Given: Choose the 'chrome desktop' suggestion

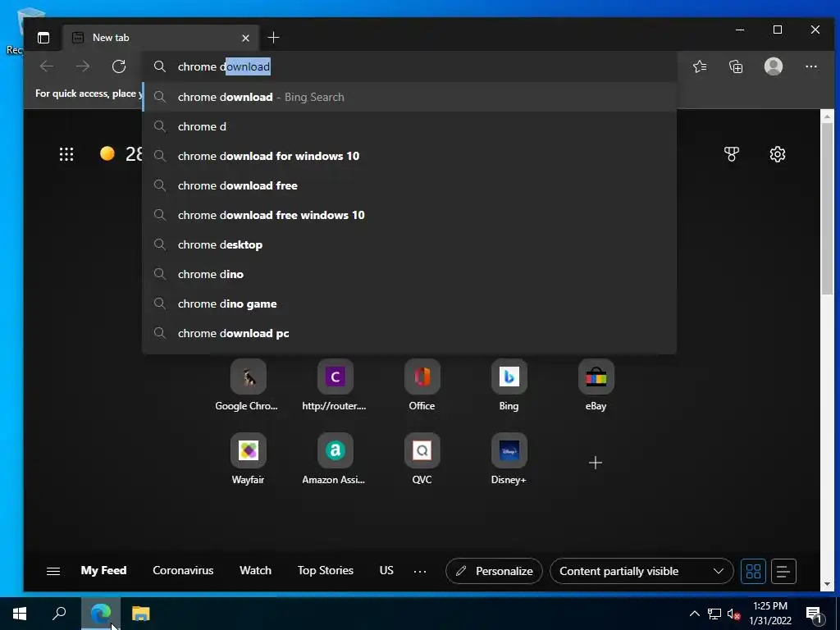Looking at the screenshot, I should coord(409,244).
